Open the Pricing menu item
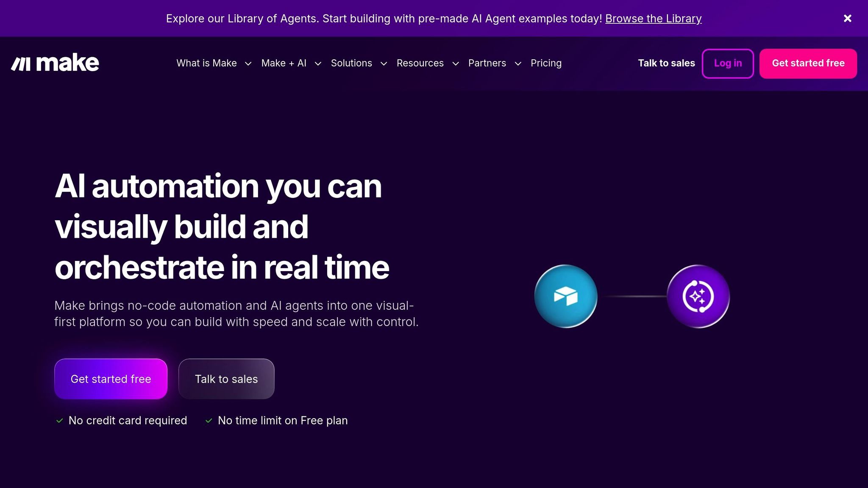The width and height of the screenshot is (868, 488). [546, 63]
